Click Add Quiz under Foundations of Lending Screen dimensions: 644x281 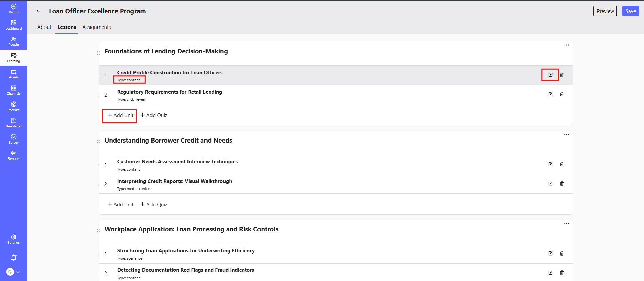coord(154,115)
